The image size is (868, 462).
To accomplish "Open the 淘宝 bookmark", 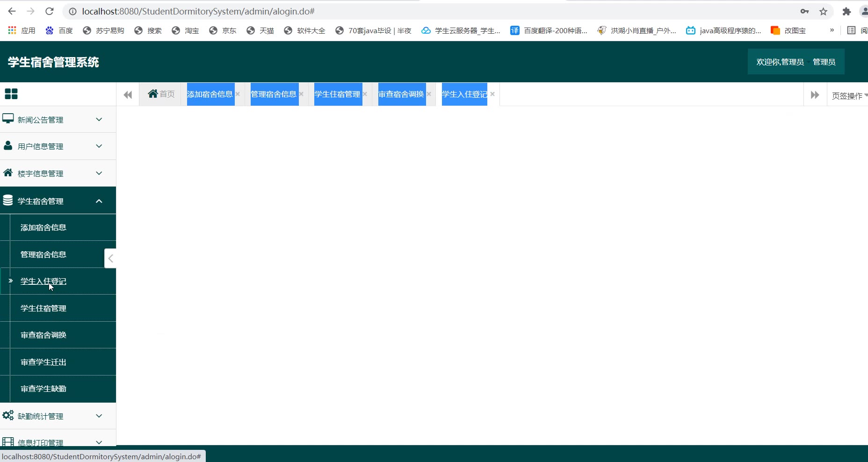I will coord(185,30).
